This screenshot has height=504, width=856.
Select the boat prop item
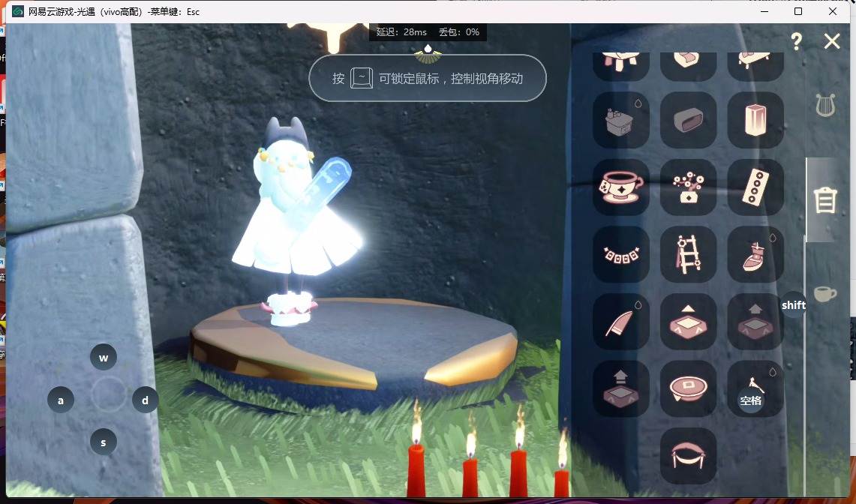click(755, 254)
